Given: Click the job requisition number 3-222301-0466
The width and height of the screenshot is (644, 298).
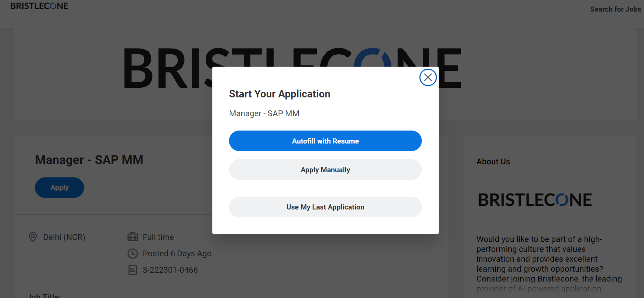Looking at the screenshot, I should 170,270.
